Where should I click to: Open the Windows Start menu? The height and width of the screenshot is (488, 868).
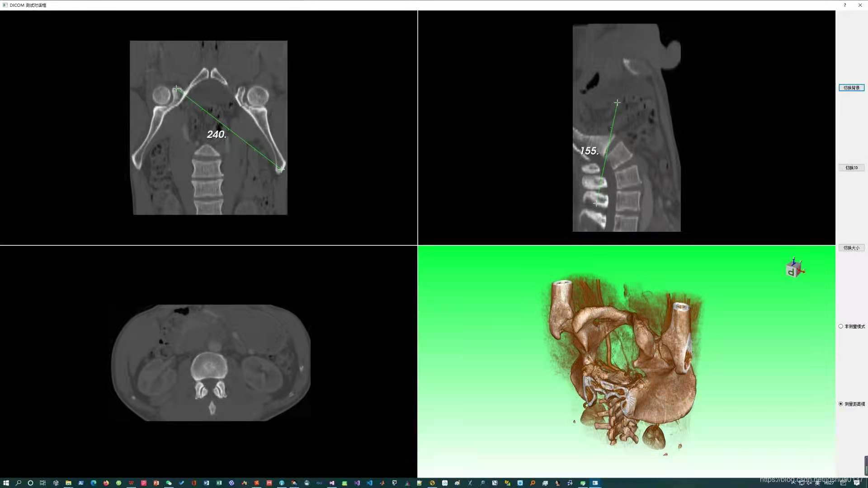click(x=6, y=483)
